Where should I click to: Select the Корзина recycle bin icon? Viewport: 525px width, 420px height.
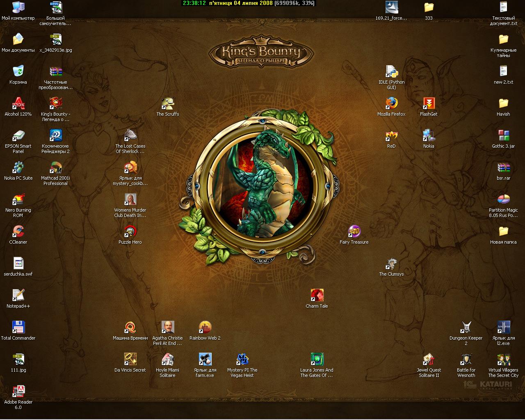tap(18, 71)
